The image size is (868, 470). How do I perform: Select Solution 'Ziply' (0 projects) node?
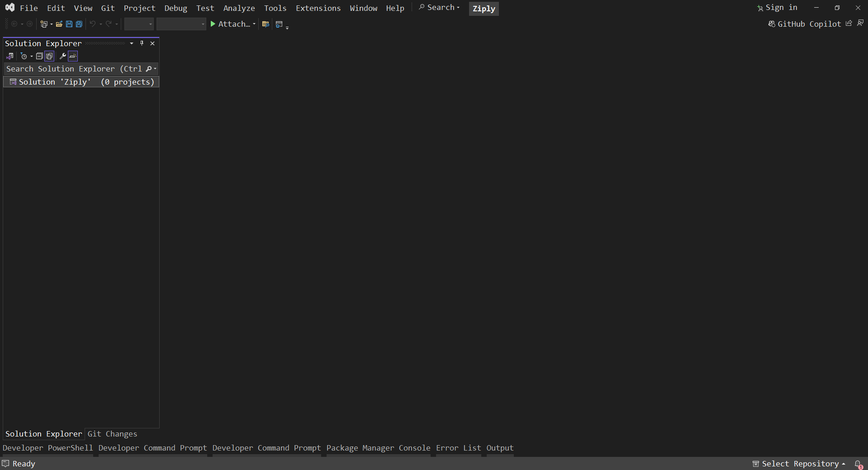[81, 82]
